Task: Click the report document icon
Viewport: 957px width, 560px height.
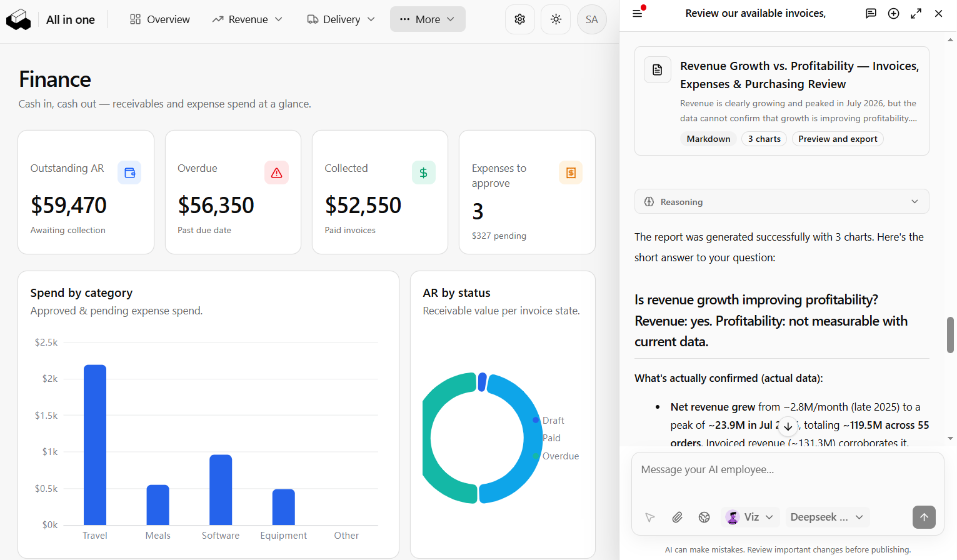Action: click(x=658, y=70)
